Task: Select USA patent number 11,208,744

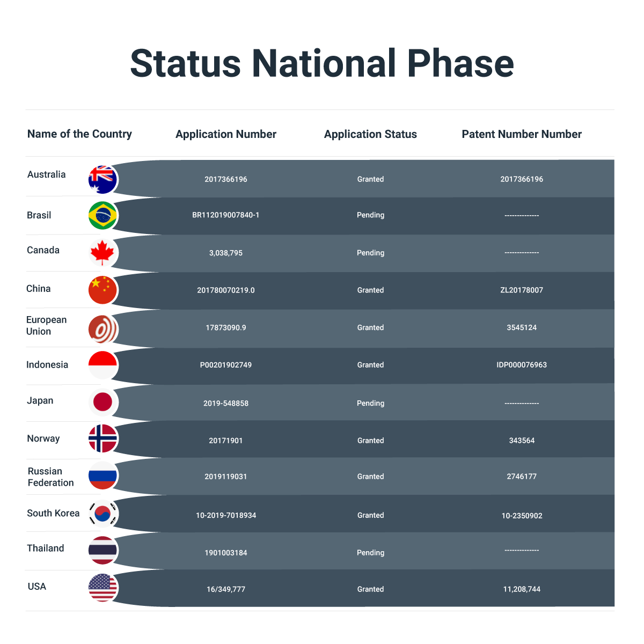Action: point(522,589)
